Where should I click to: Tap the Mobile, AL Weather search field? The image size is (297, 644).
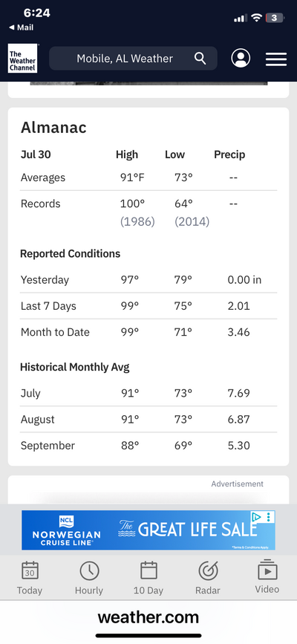click(x=133, y=59)
